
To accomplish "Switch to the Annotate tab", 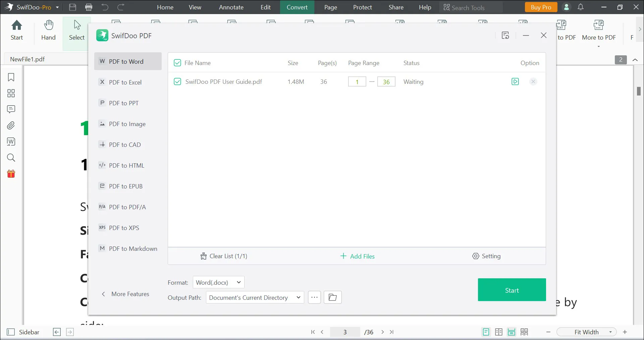I will (231, 7).
